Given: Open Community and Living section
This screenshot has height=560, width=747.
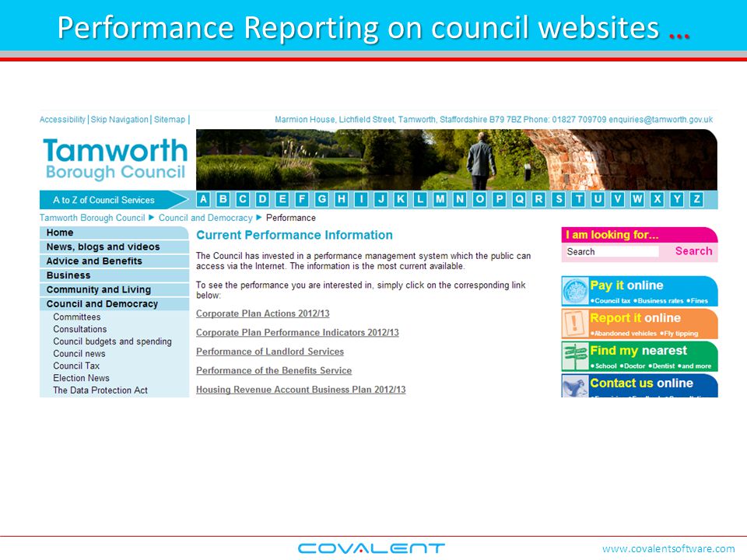Looking at the screenshot, I should pos(114,289).
